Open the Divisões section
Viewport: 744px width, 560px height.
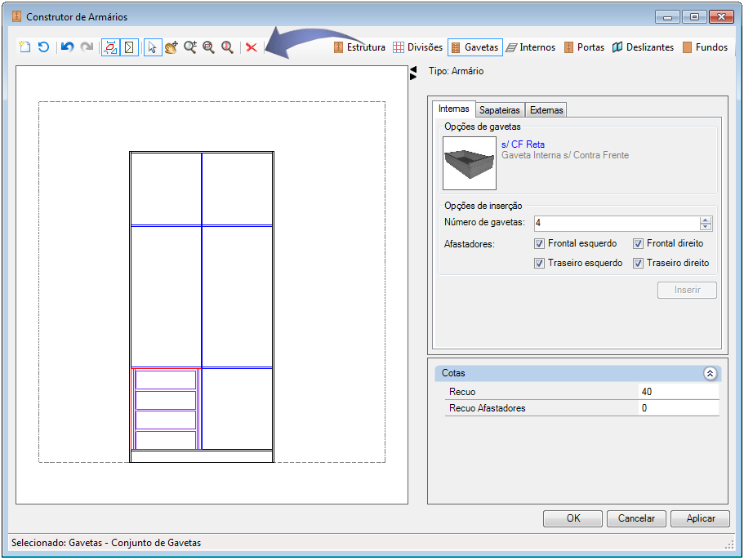(418, 47)
